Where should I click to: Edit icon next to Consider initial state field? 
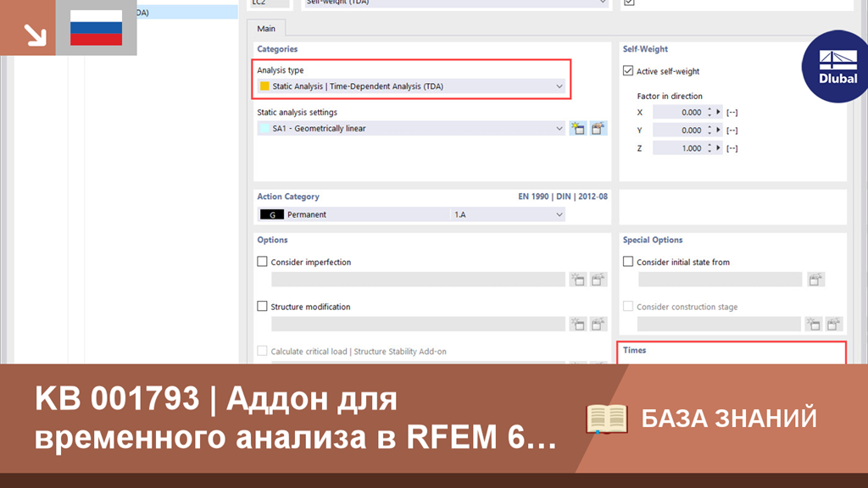tap(815, 280)
